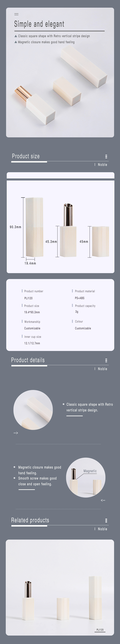Click the Simple and elegant title

tap(39, 24)
